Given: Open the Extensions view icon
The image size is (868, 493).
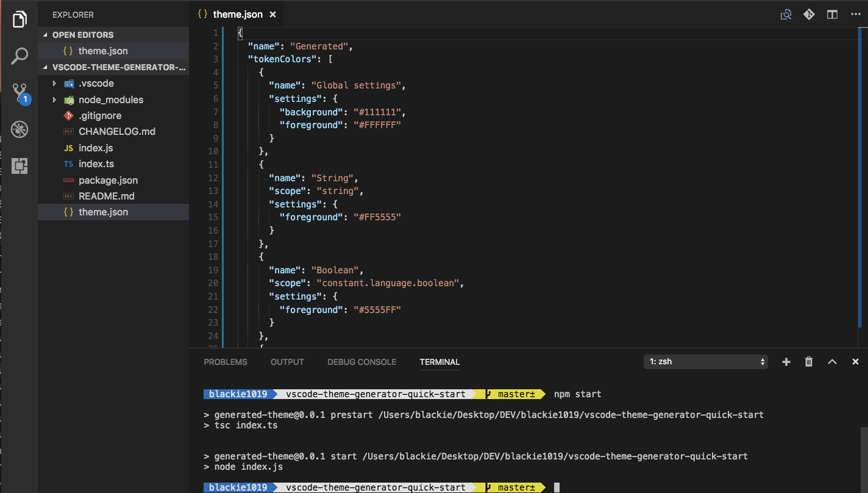Looking at the screenshot, I should tap(20, 165).
